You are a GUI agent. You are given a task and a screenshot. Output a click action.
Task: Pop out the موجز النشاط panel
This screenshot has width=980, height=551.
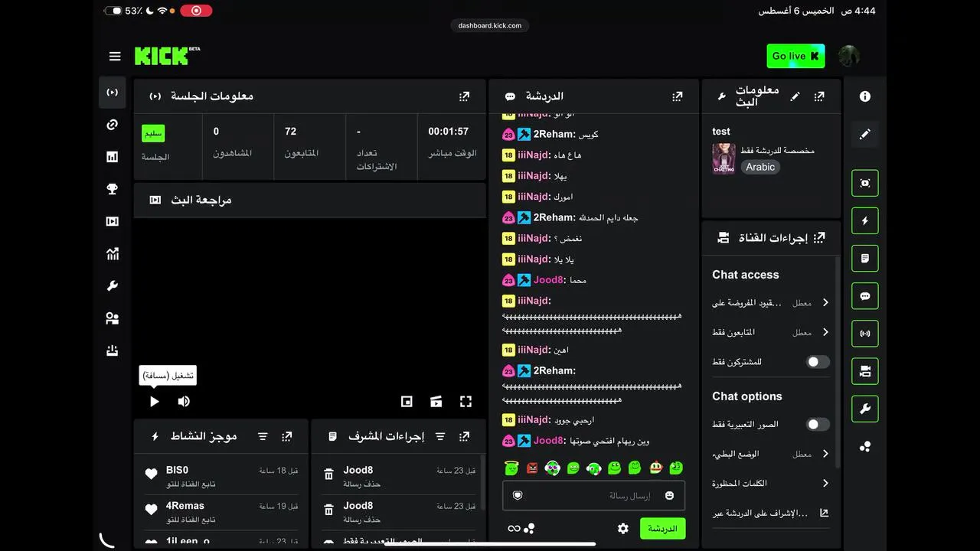point(286,436)
